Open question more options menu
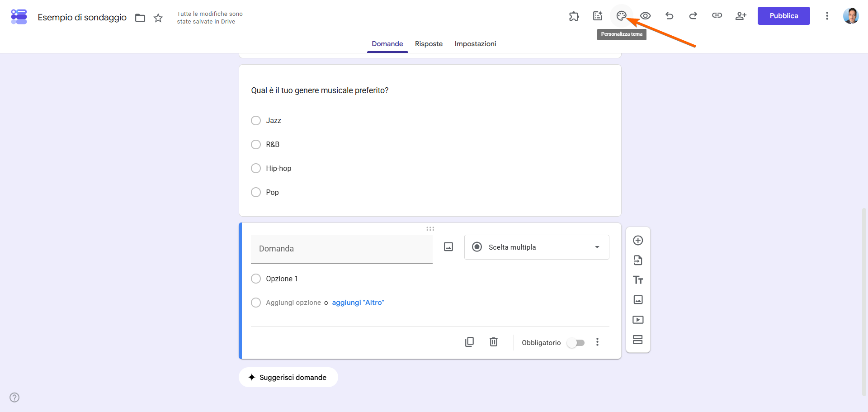Viewport: 868px width, 412px height. pos(598,342)
